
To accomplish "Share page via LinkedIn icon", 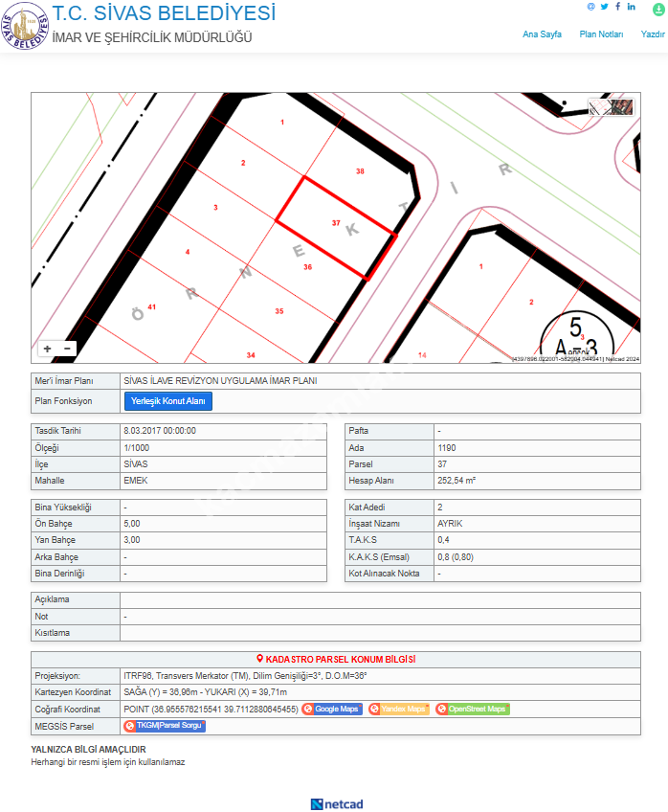I will [x=632, y=7].
